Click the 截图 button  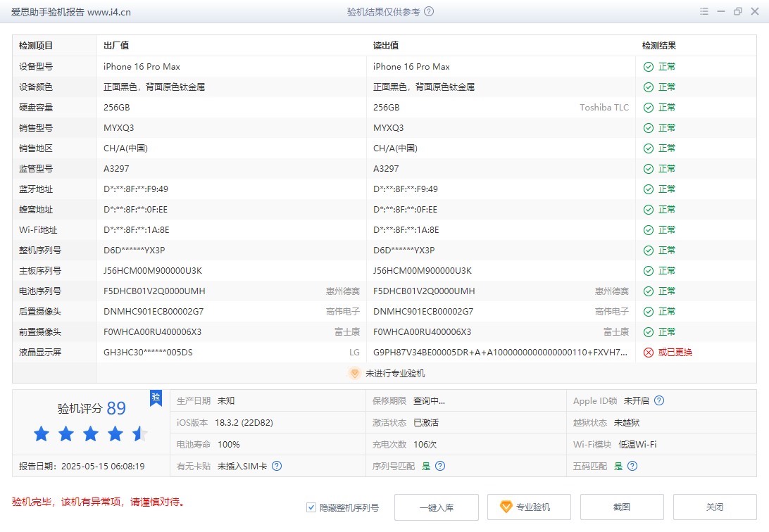(622, 507)
